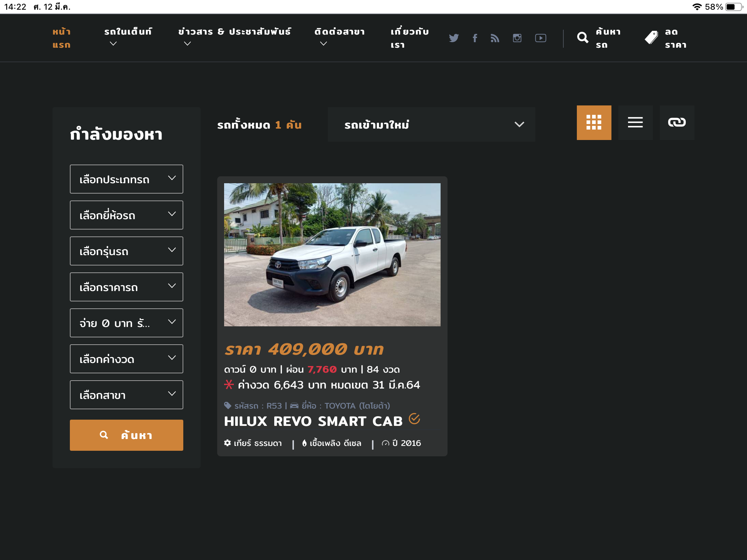Switch to grid view layout
The width and height of the screenshot is (747, 560).
pyautogui.click(x=594, y=122)
